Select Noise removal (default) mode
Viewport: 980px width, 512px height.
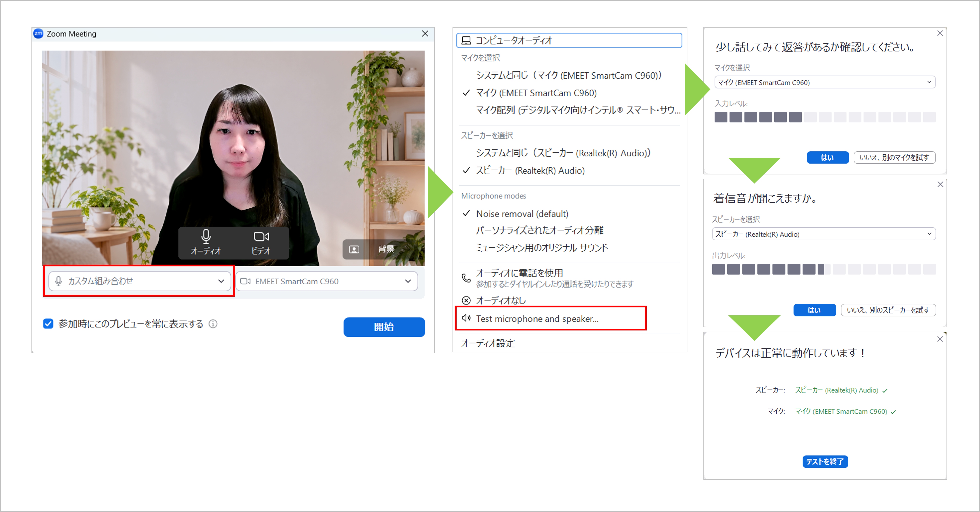pyautogui.click(x=522, y=214)
